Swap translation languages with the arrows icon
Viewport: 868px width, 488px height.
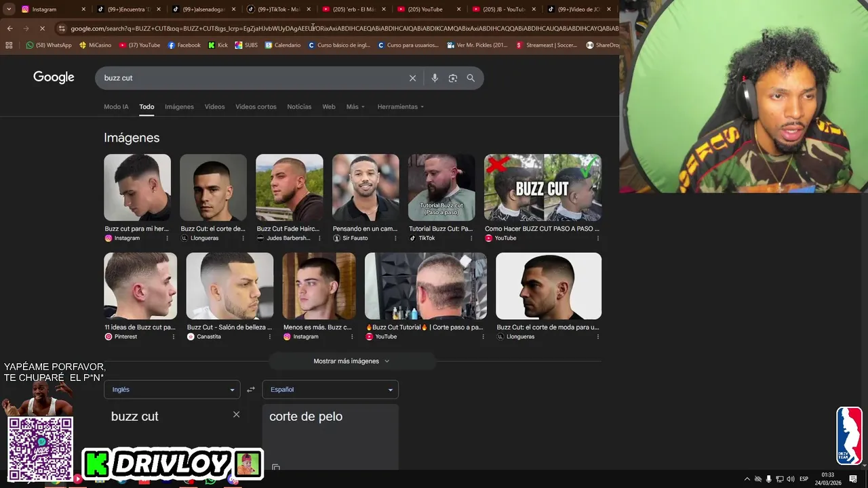coord(251,390)
